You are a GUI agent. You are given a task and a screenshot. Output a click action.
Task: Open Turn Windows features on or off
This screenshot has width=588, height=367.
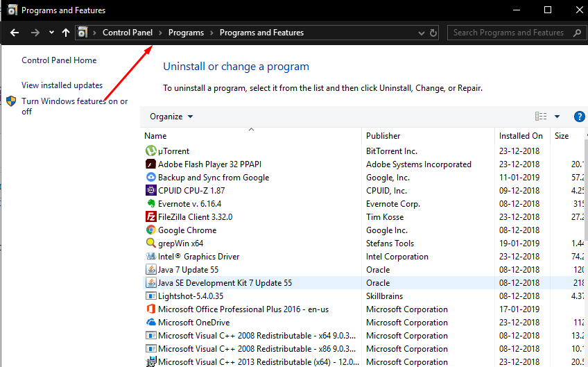(75, 106)
